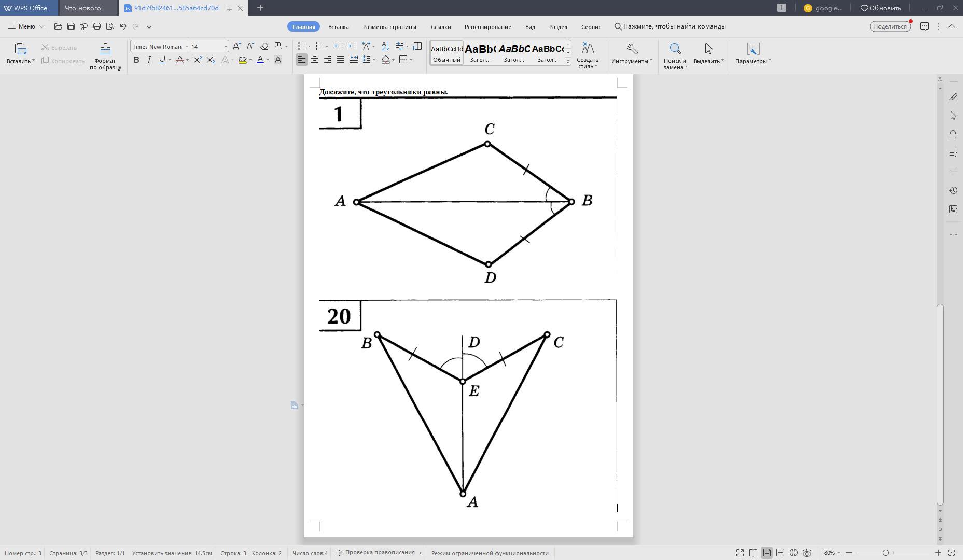Set center paragraph alignment
Image resolution: width=963 pixels, height=560 pixels.
tap(315, 60)
